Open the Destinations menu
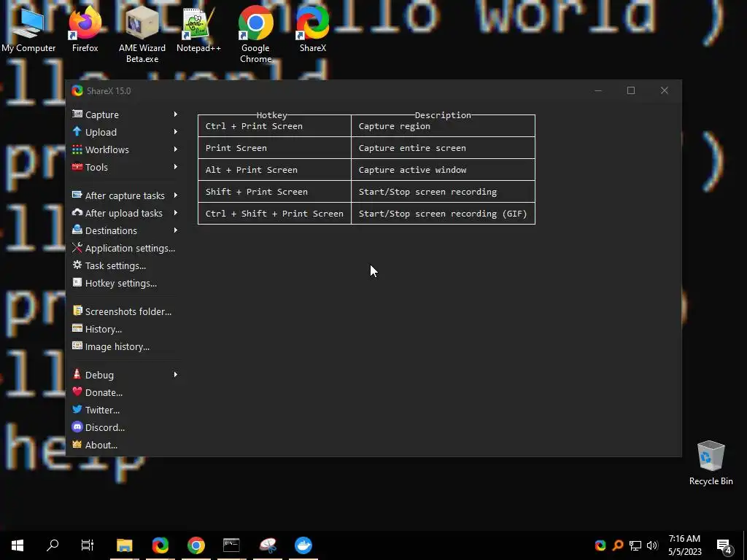The width and height of the screenshot is (747, 560). pyautogui.click(x=125, y=230)
